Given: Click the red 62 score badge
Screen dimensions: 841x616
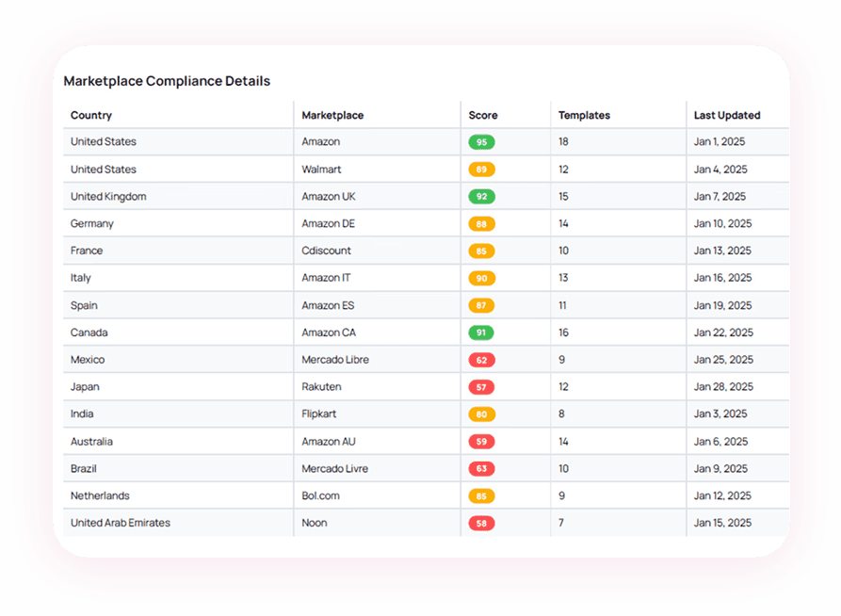Looking at the screenshot, I should (x=481, y=360).
